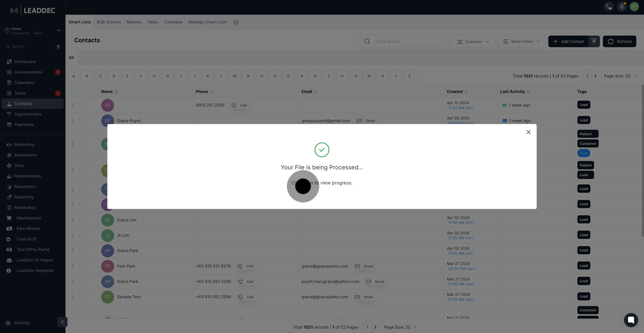Viewport: 644px width, 333px height.
Task: Click the Refresh button
Action: click(619, 41)
